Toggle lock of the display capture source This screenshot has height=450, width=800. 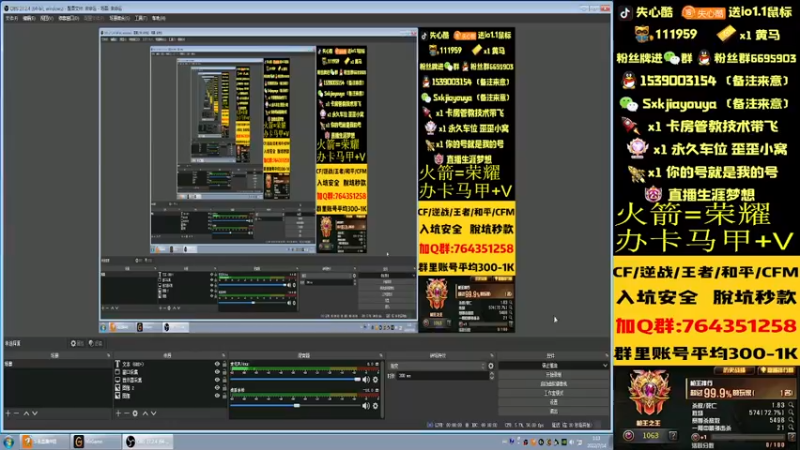(x=224, y=380)
